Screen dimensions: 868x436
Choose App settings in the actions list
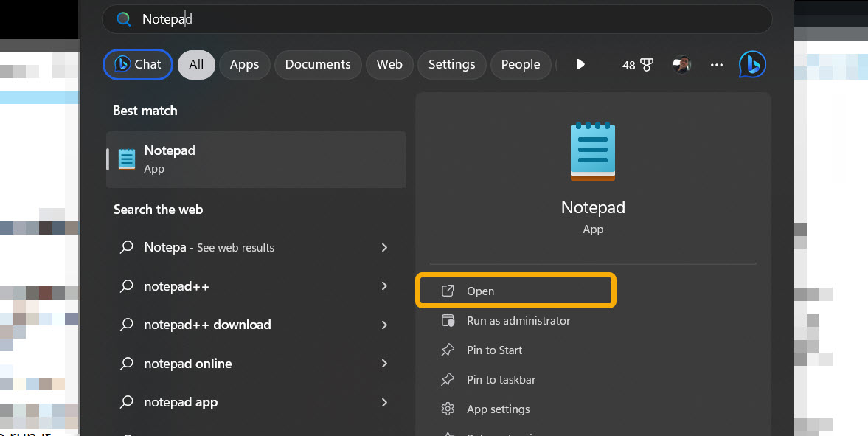coord(498,409)
